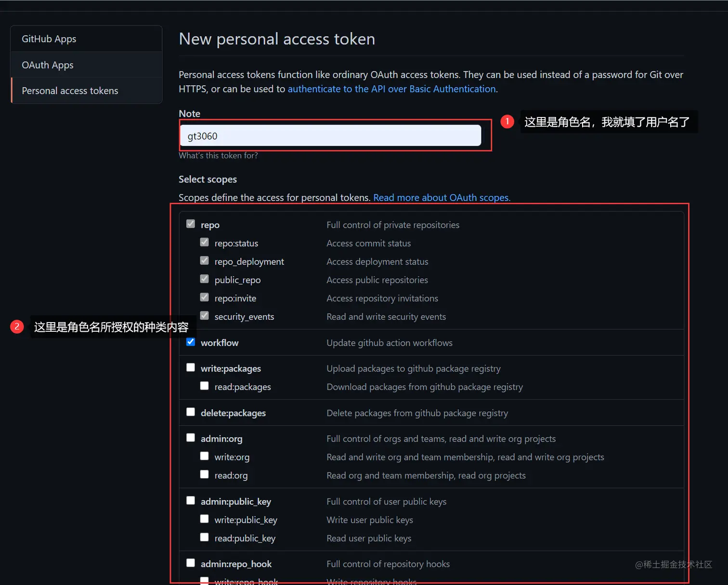This screenshot has height=585, width=728.
Task: Toggle the repo_deployment checkbox
Action: (x=205, y=260)
